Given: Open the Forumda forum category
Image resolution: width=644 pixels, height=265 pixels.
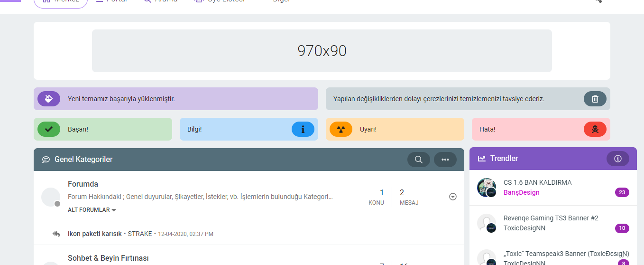Looking at the screenshot, I should pos(83,184).
